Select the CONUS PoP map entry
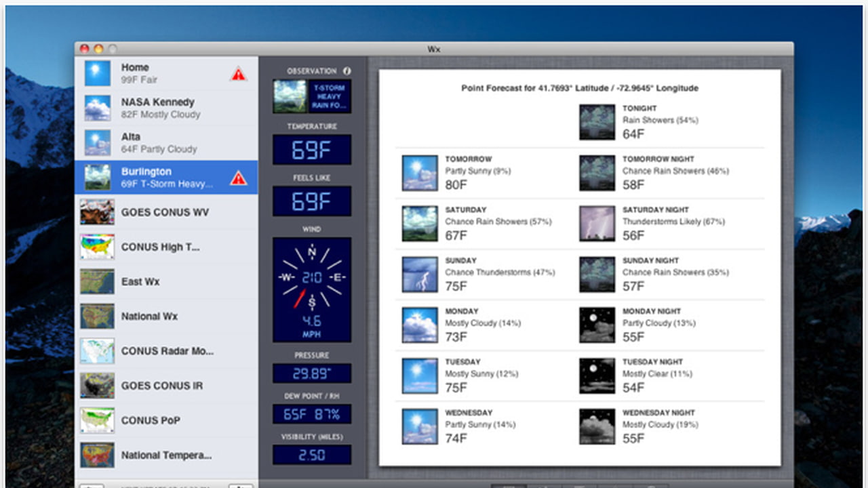Image resolution: width=868 pixels, height=488 pixels. 166,420
